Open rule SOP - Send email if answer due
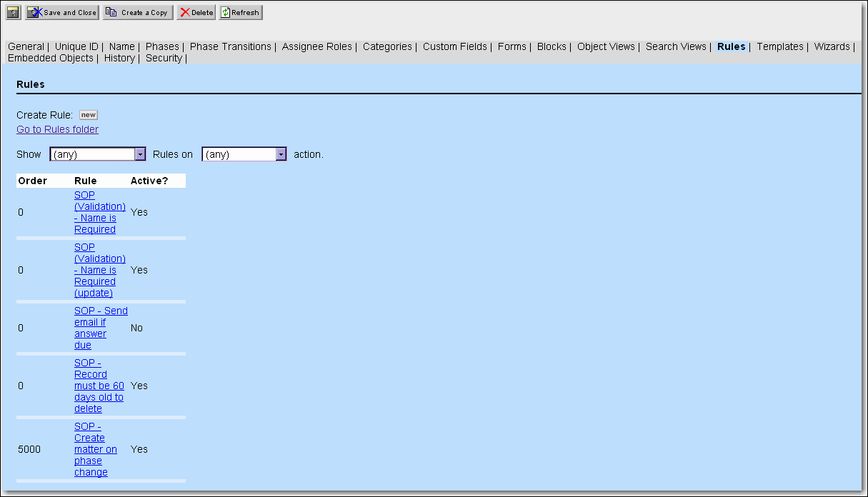The width and height of the screenshot is (868, 497). [101, 328]
